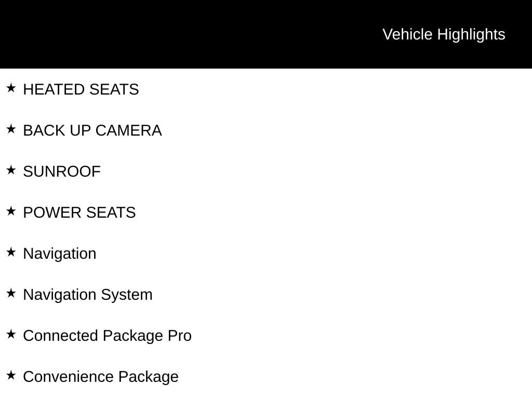Click the empty left side of the black header
The height and width of the screenshot is (399, 532).
(x=156, y=34)
